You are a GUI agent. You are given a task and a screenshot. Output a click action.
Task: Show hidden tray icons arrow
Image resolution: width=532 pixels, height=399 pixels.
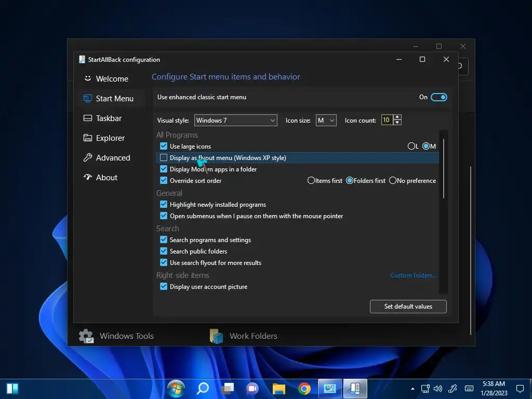click(x=413, y=389)
